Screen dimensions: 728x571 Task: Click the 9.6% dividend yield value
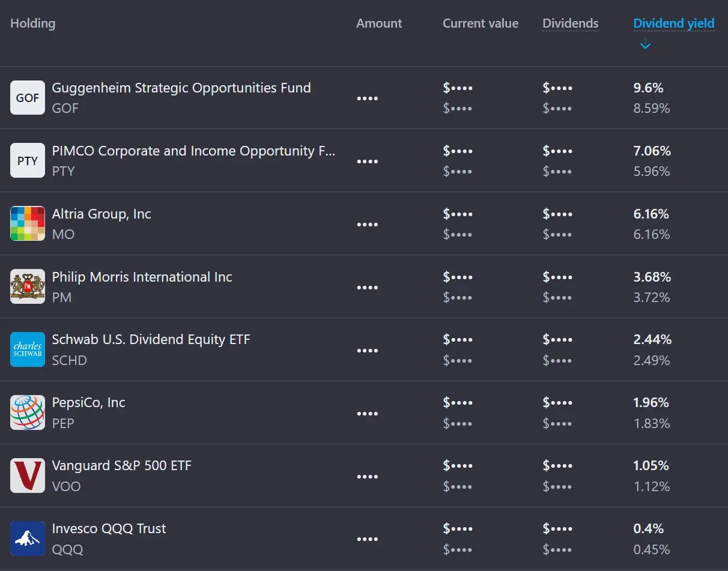click(x=648, y=88)
